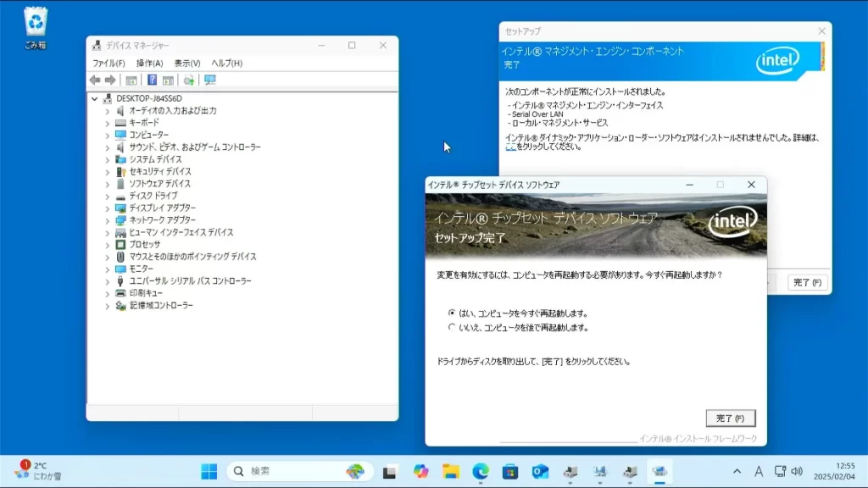Open File Explorer from the taskbar

pos(451,472)
